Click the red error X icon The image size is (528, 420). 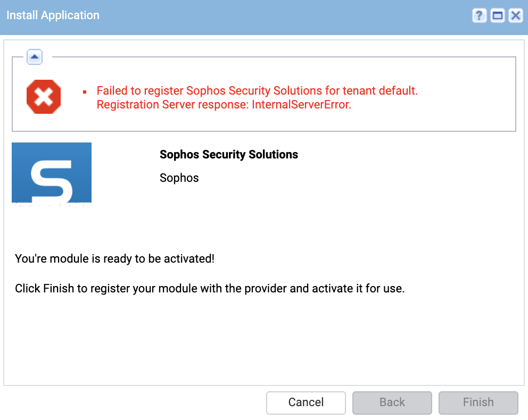coord(44,97)
